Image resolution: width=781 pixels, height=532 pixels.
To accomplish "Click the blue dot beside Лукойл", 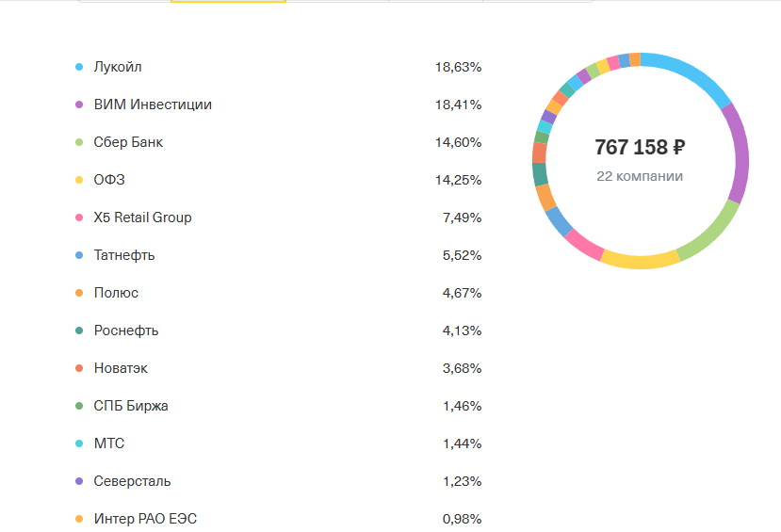I will (79, 67).
